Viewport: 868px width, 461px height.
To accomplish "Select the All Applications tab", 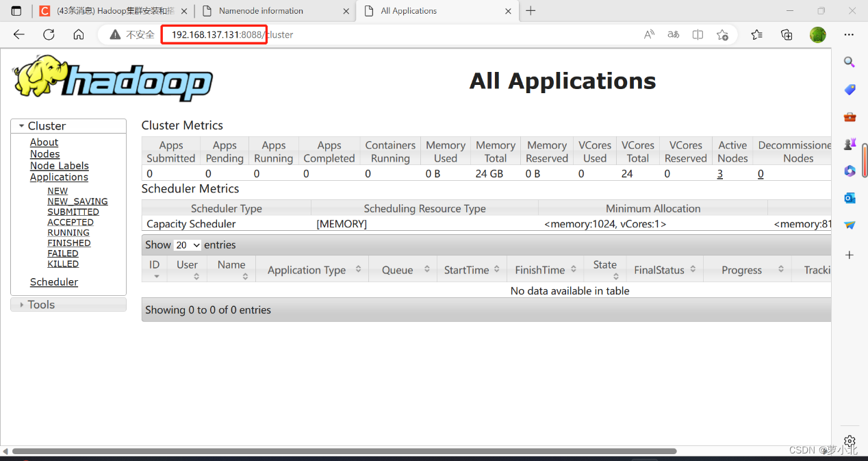I will [438, 11].
